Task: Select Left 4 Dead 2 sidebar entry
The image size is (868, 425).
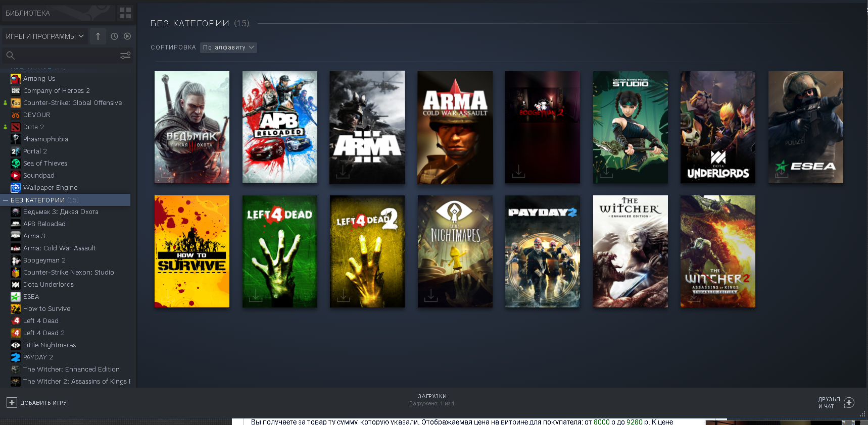Action: (43, 333)
